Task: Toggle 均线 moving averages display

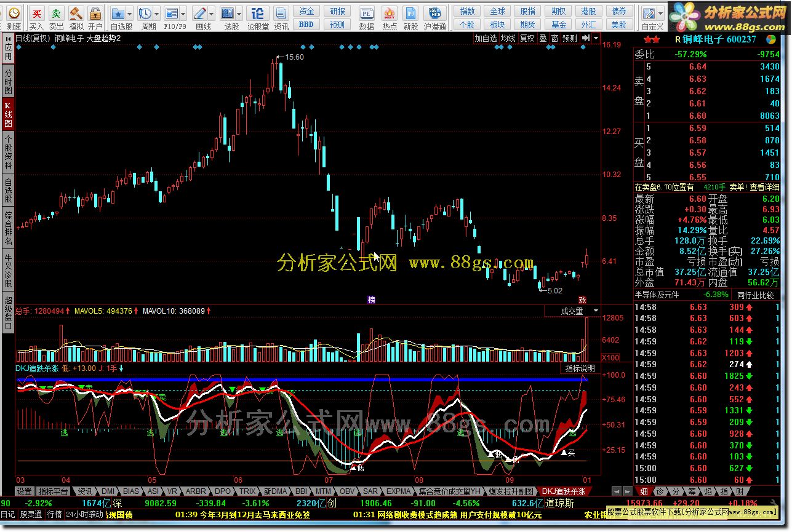Action: pyautogui.click(x=508, y=38)
